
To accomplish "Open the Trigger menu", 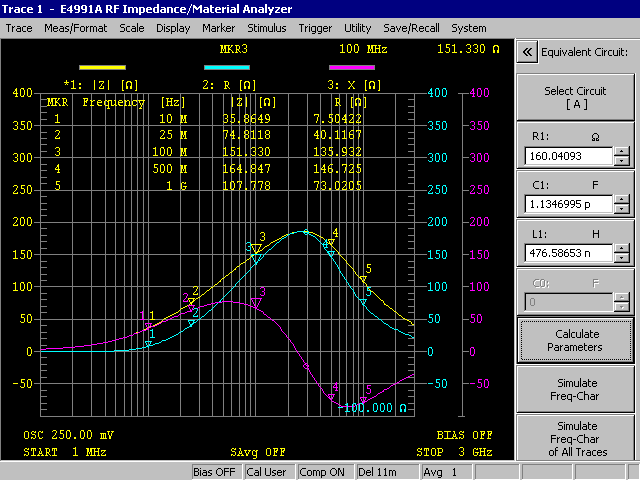I will (x=315, y=28).
